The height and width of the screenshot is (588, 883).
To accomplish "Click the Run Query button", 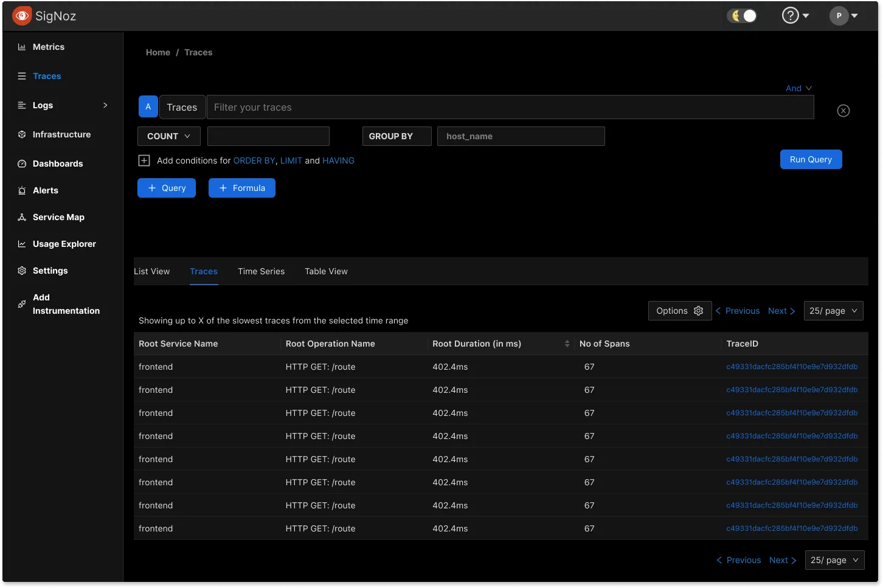I will click(x=811, y=159).
